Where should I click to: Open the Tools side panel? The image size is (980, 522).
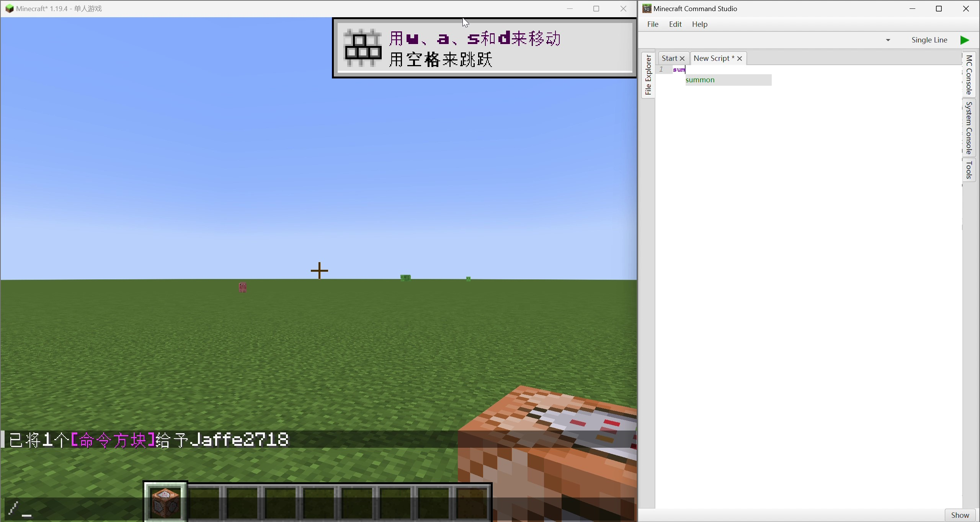[x=969, y=170]
